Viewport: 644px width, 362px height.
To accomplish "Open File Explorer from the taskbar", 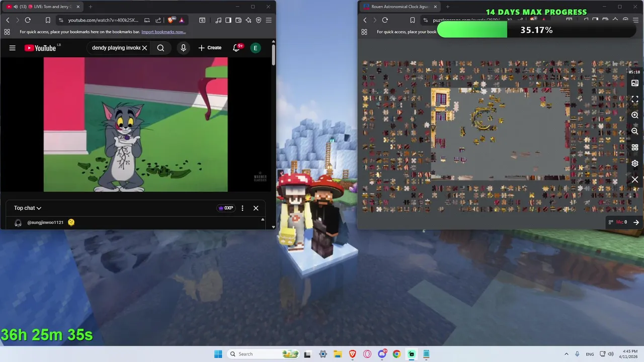I will 338,354.
